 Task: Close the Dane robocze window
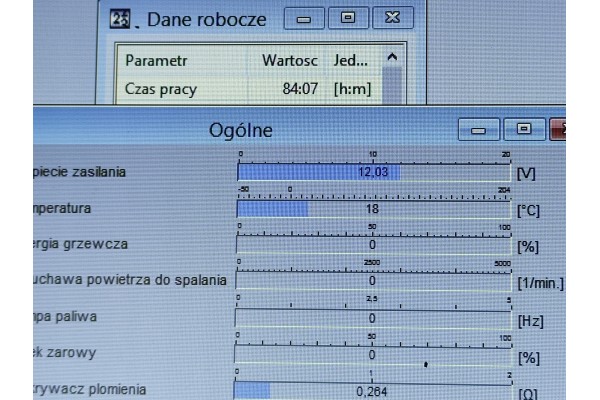click(x=393, y=17)
